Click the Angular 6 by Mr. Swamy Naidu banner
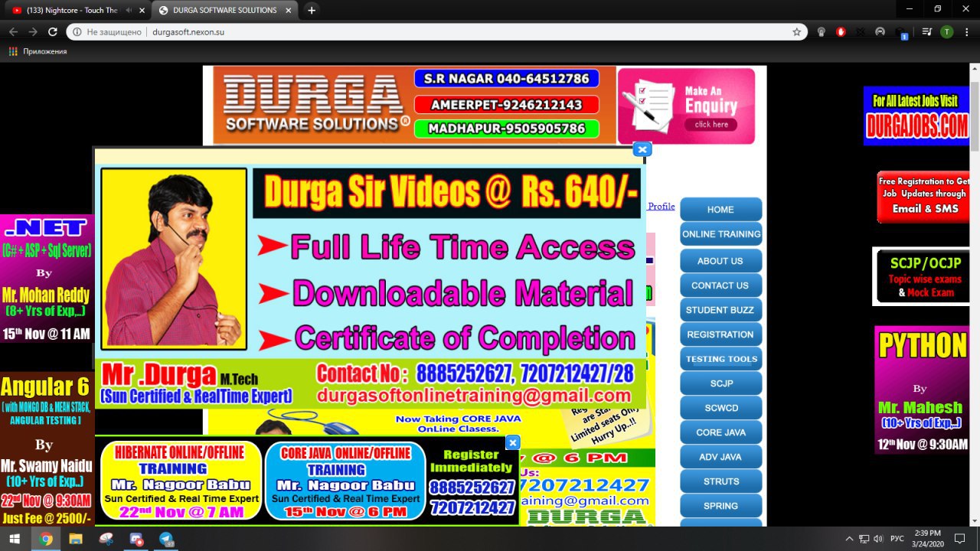Screen dimensions: 980x551 coord(46,450)
